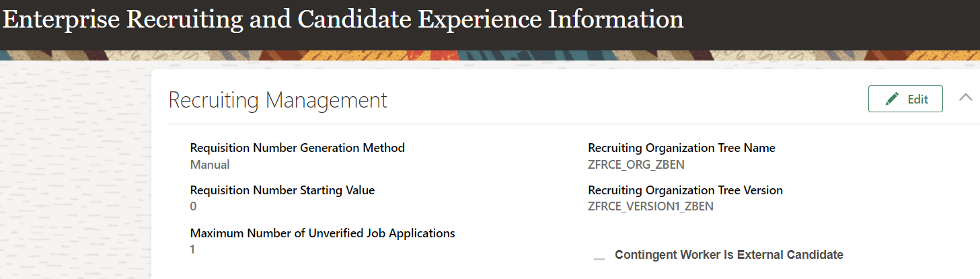The width and height of the screenshot is (980, 279).
Task: Click the Edit button text
Action: [x=917, y=99]
